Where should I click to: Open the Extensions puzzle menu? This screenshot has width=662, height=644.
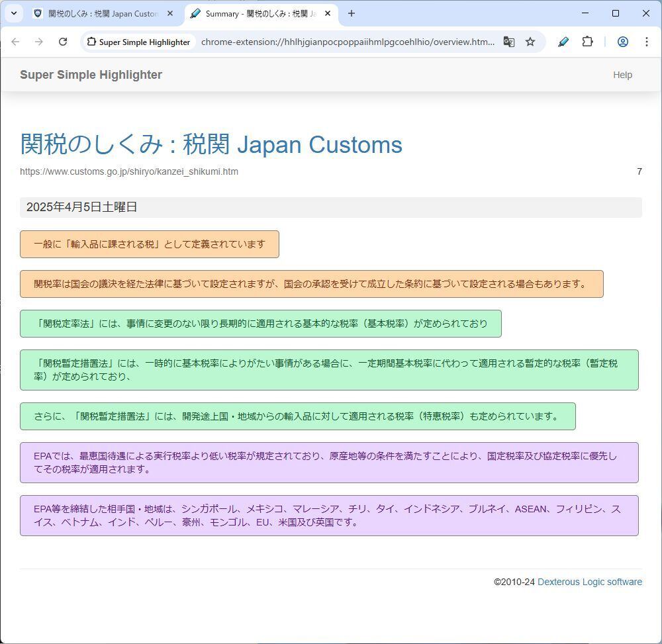pyautogui.click(x=587, y=42)
